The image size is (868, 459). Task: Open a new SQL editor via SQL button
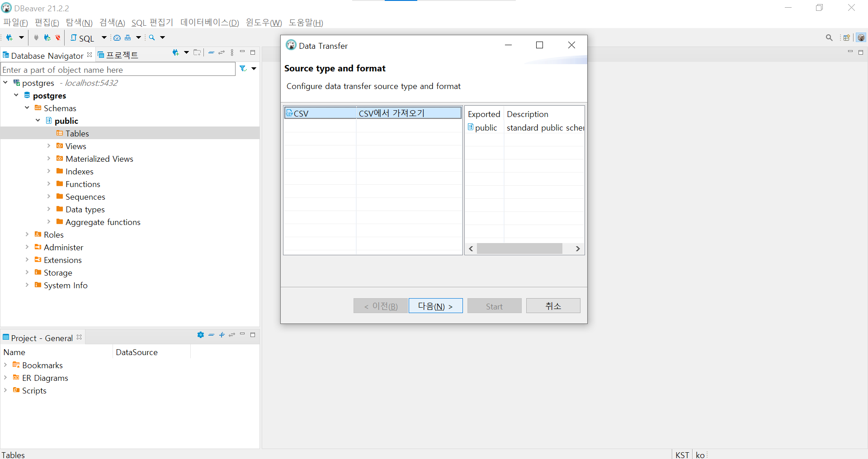83,38
